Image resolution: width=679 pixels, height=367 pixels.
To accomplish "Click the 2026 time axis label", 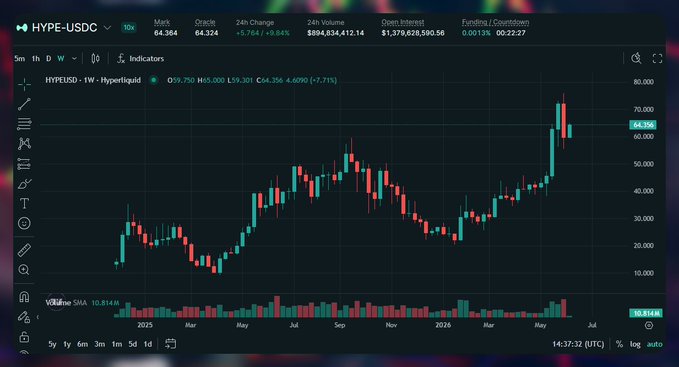I will 443,325.
